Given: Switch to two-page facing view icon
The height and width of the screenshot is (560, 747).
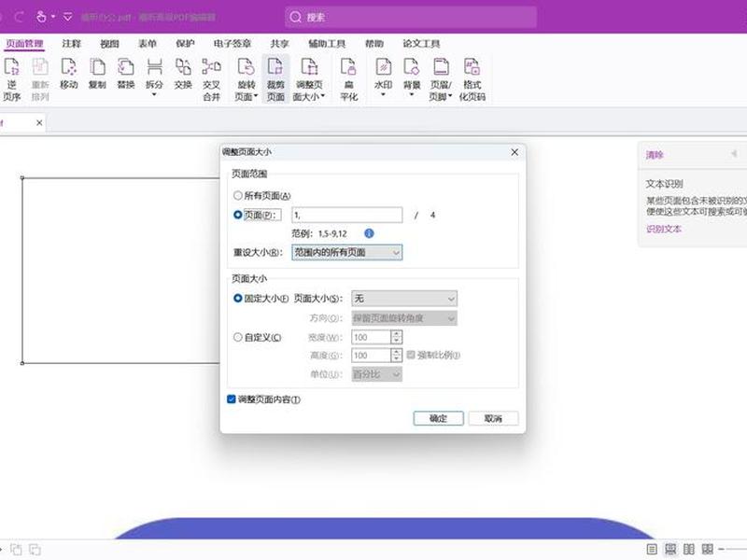Looking at the screenshot, I should pyautogui.click(x=689, y=549).
